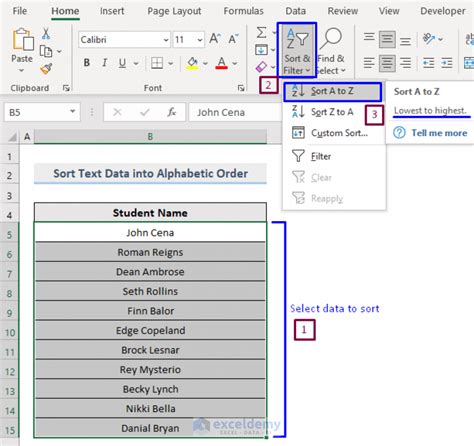Select column B header
The height and width of the screenshot is (446, 474).
[x=150, y=137]
